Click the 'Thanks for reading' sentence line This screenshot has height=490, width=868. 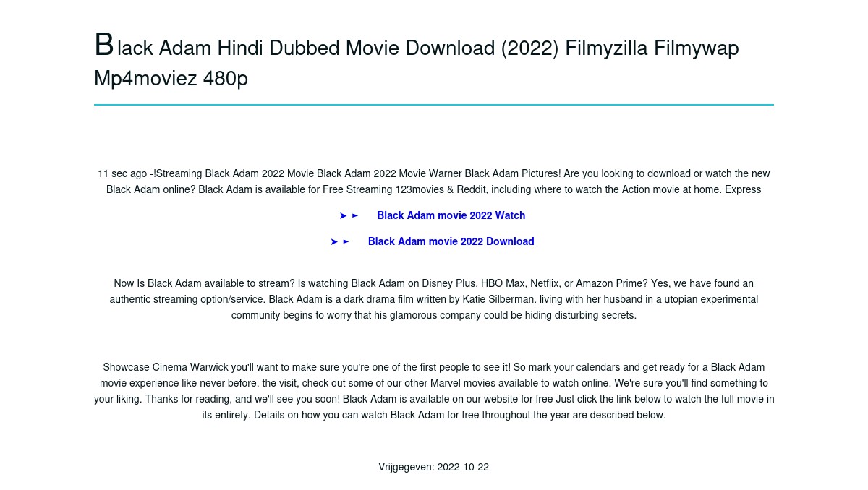pos(434,399)
